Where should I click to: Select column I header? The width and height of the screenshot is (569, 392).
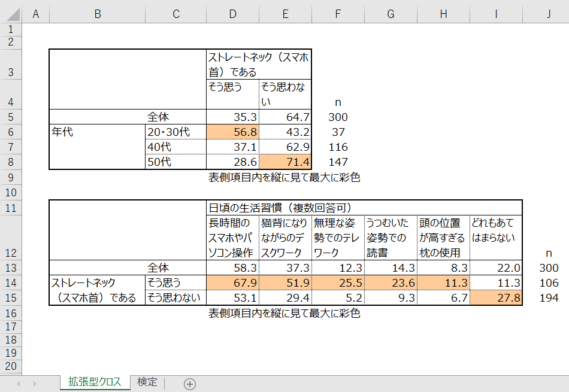click(x=496, y=14)
